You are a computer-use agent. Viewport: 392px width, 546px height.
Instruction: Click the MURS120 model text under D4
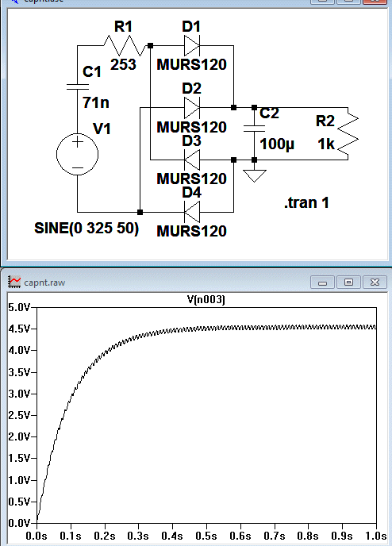click(x=192, y=231)
